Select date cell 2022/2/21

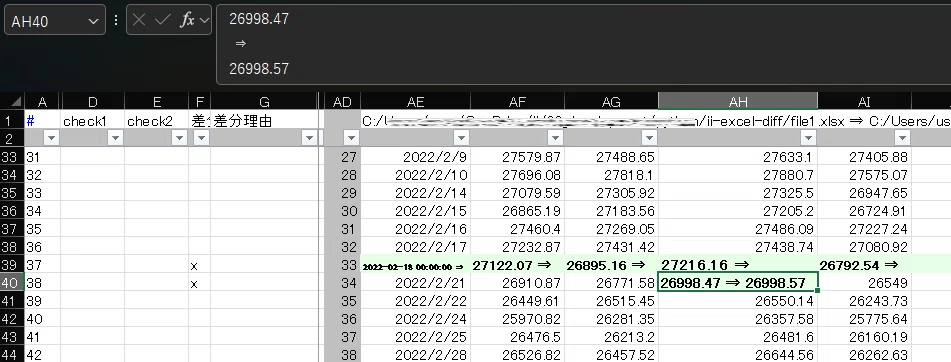415,283
